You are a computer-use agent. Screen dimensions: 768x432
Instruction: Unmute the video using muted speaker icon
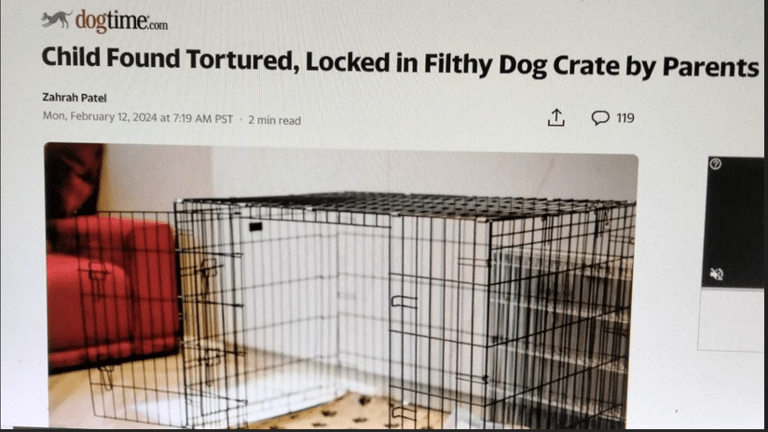[x=716, y=274]
